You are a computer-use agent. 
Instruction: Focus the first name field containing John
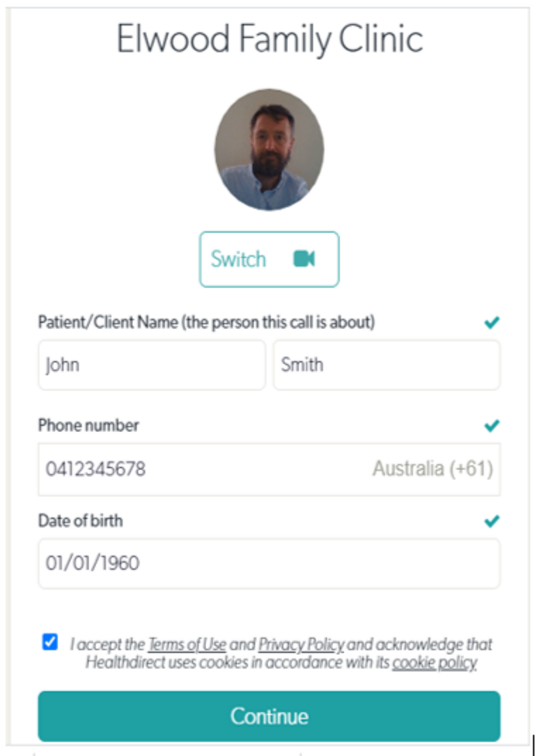151,365
